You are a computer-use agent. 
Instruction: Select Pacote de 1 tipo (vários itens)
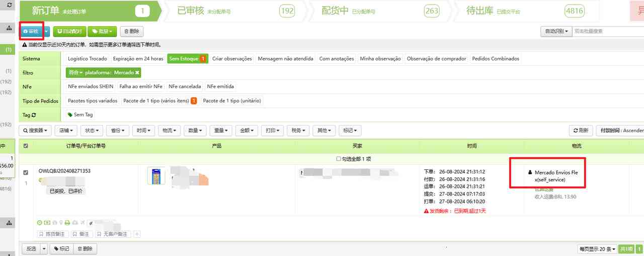159,101
